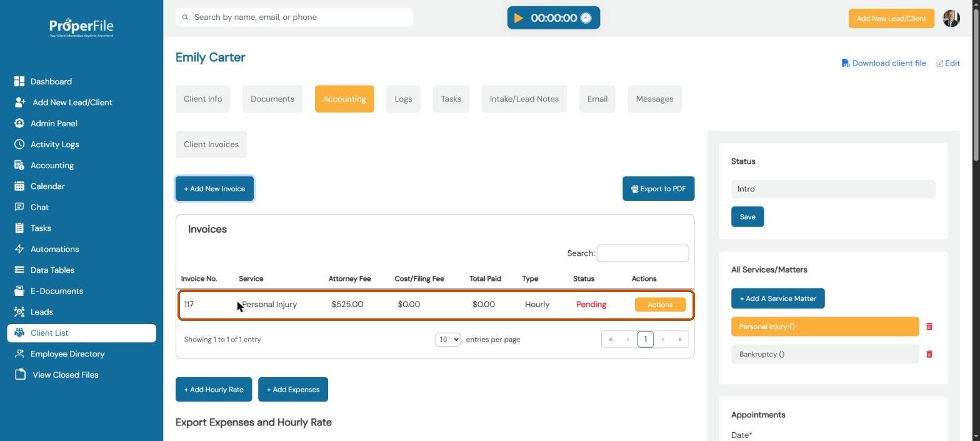Click the Automations lightning icon
980x441 pixels.
19,249
